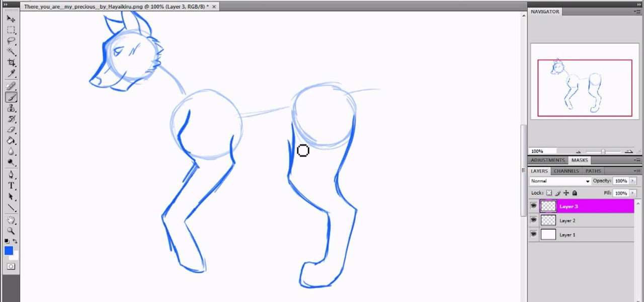
Task: Choose the Horizontal Type tool
Action: [11, 185]
